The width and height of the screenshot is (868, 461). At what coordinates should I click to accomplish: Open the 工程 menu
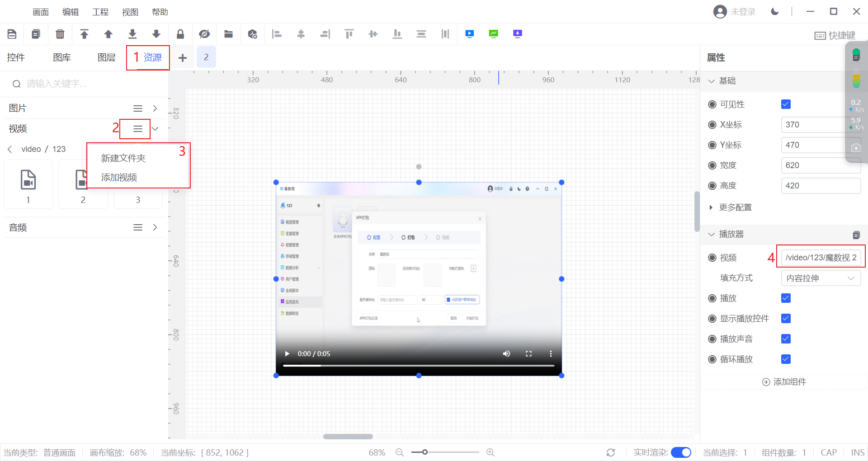pos(100,12)
